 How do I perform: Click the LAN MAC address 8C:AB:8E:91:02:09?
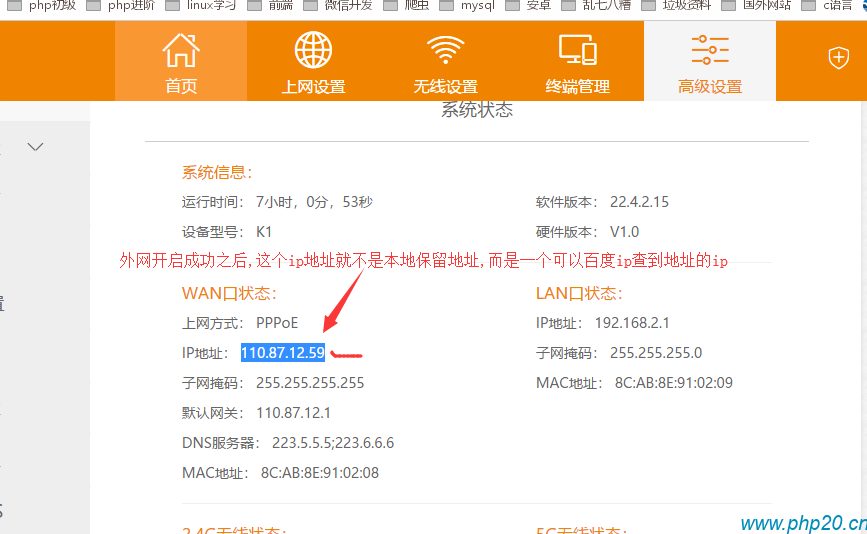(673, 383)
